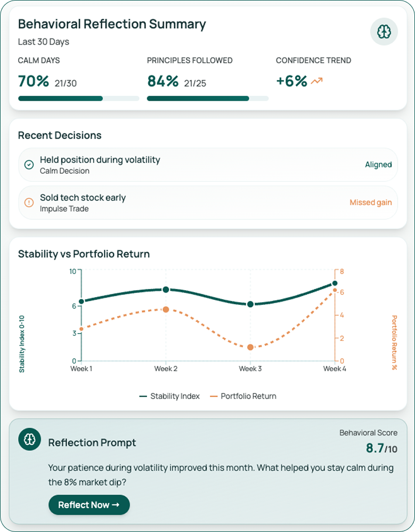415x532 pixels.
Task: Open the Last 30 Days period selector
Action: pyautogui.click(x=43, y=42)
